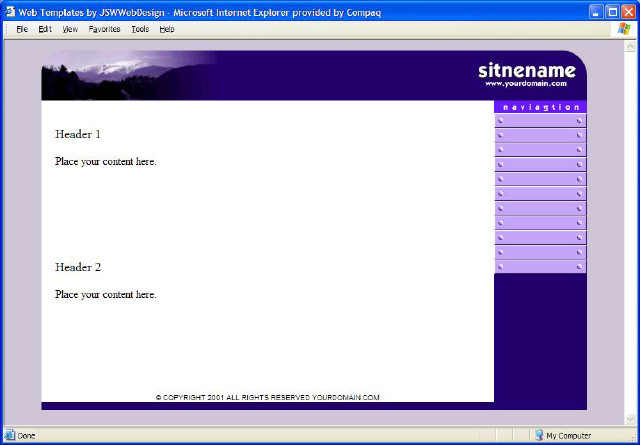This screenshot has width=640, height=445.
Task: Open the Tools menu
Action: (x=140, y=29)
